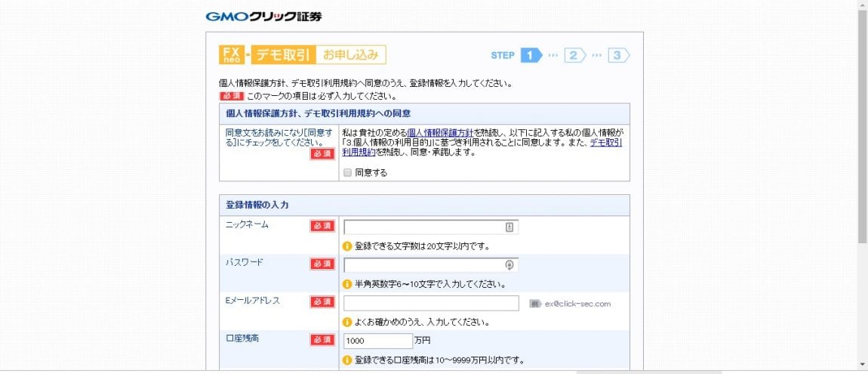
Task: Click the orange info icon under the nickname field
Action: coord(347,246)
